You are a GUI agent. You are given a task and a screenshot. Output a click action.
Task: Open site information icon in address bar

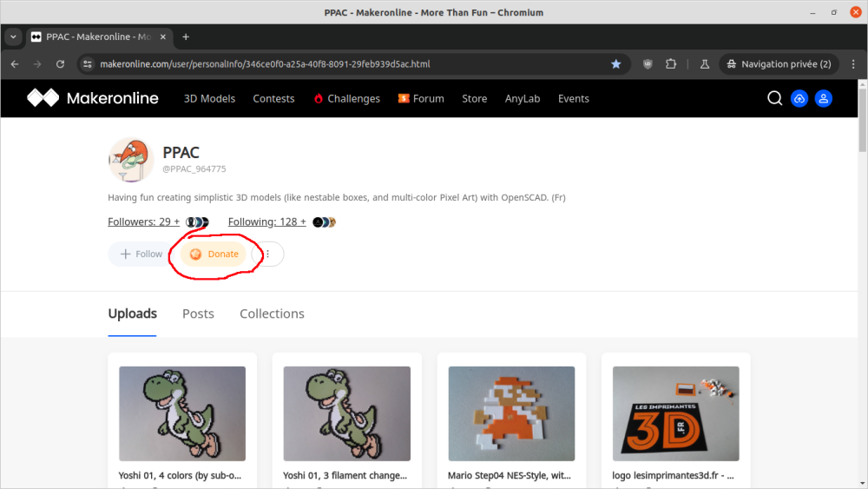pyautogui.click(x=88, y=64)
